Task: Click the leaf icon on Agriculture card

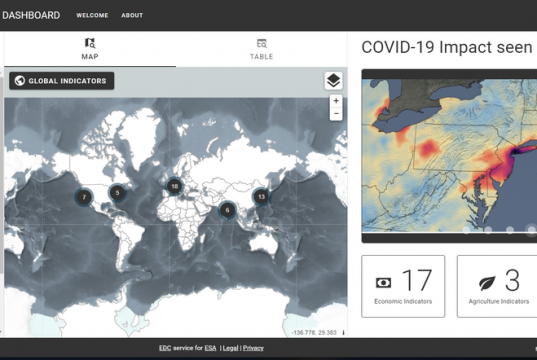Action: [x=487, y=283]
